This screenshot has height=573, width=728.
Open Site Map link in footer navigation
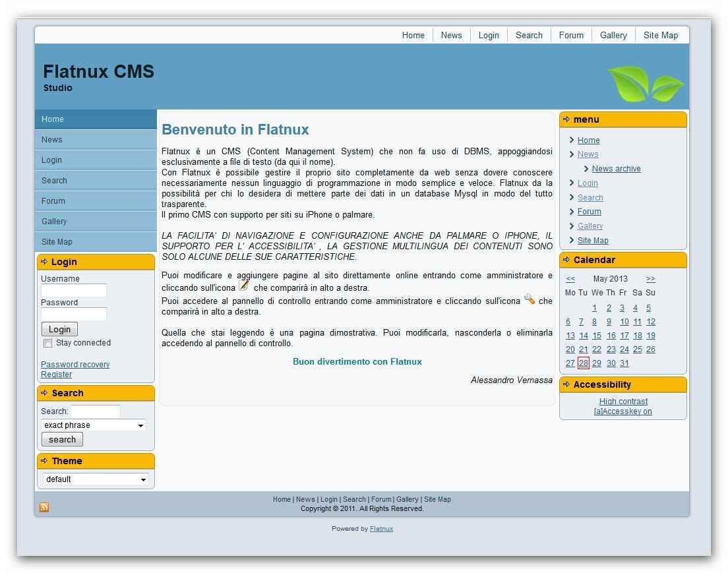click(437, 499)
